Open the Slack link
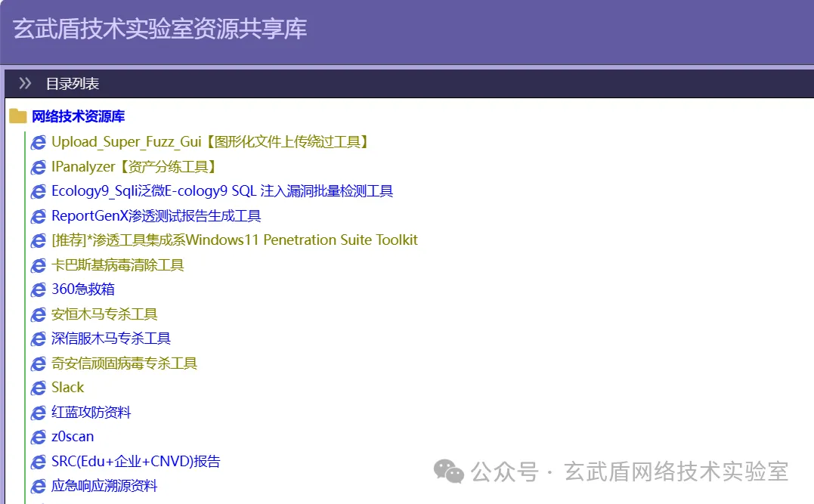The image size is (814, 504). (x=67, y=387)
